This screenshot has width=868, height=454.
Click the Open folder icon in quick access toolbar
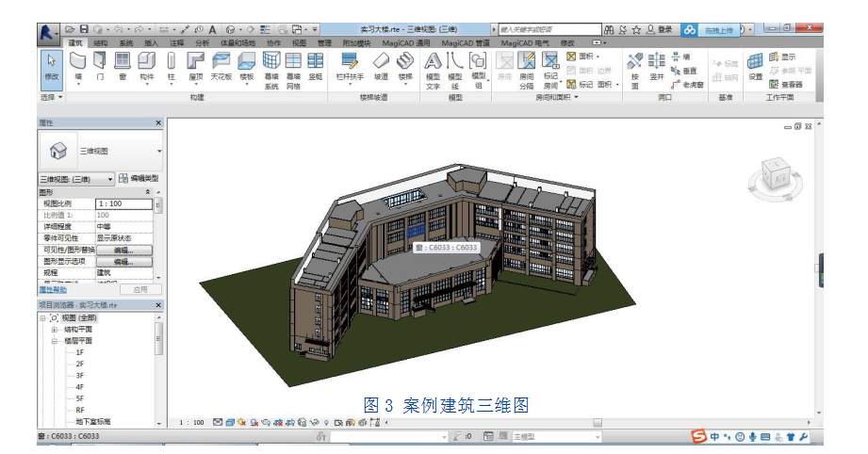(x=70, y=29)
